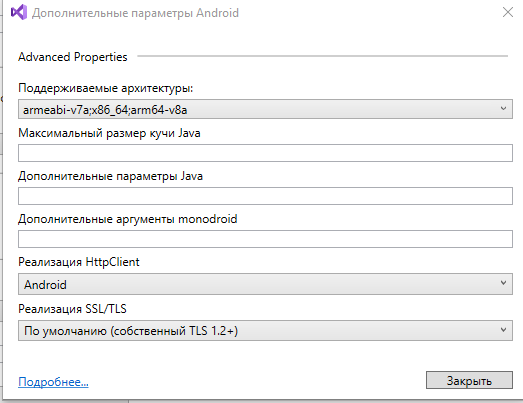Screen dimensions: 523x403
Task: Click the Поддерживаемые архитектуры label
Action: click(106, 88)
